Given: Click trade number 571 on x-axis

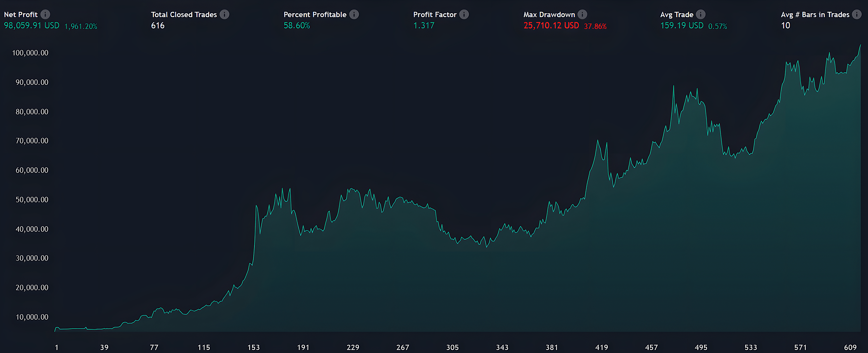Looking at the screenshot, I should [800, 347].
